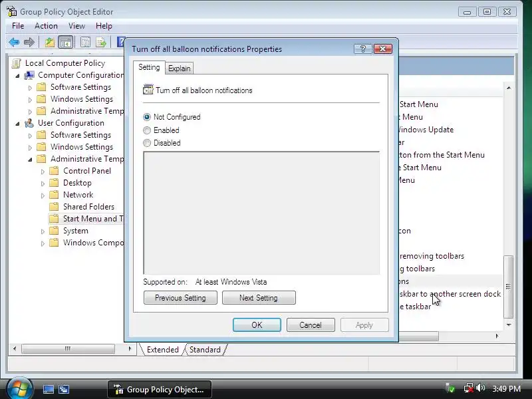This screenshot has width=532, height=399.
Task: Expand the Control Panel tree node
Action: (43, 172)
